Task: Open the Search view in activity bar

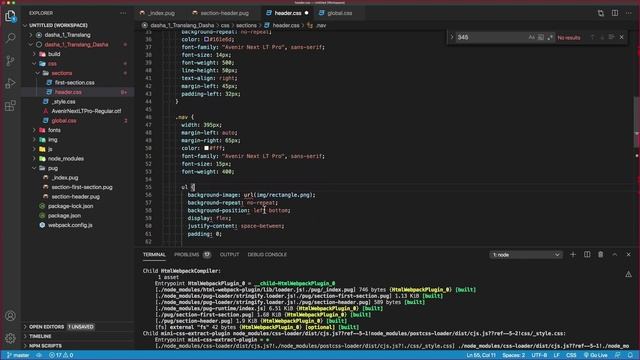Action: coord(10,38)
